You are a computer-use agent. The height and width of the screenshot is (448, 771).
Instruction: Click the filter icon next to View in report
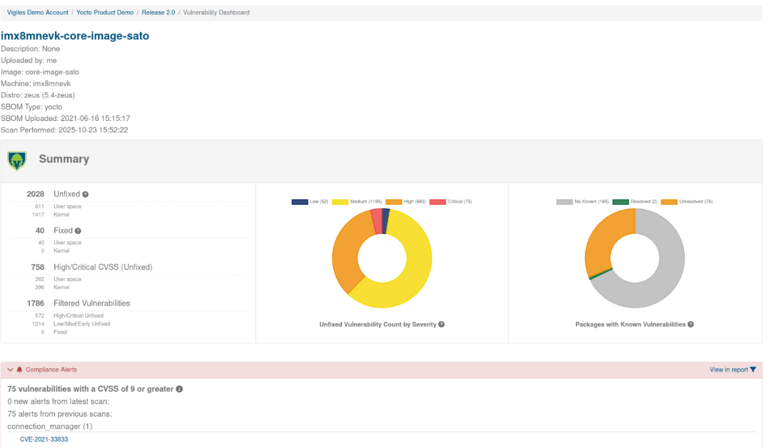point(753,370)
